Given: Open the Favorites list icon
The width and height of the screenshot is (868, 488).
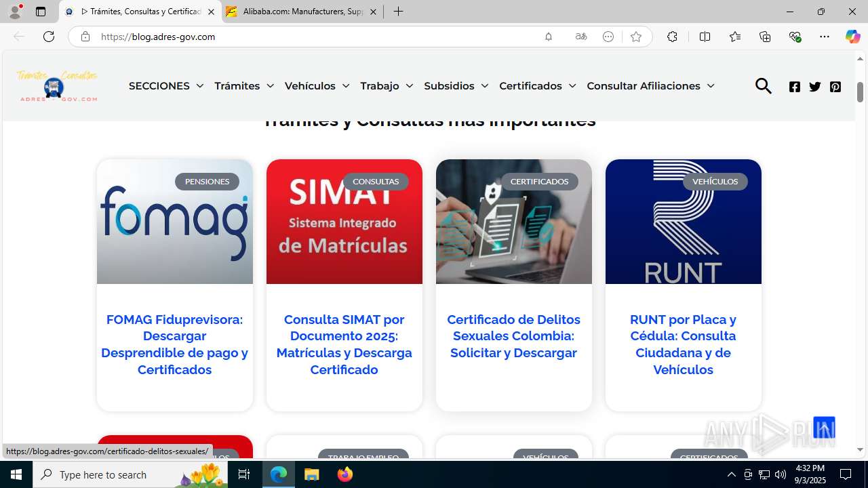Looking at the screenshot, I should tap(735, 37).
